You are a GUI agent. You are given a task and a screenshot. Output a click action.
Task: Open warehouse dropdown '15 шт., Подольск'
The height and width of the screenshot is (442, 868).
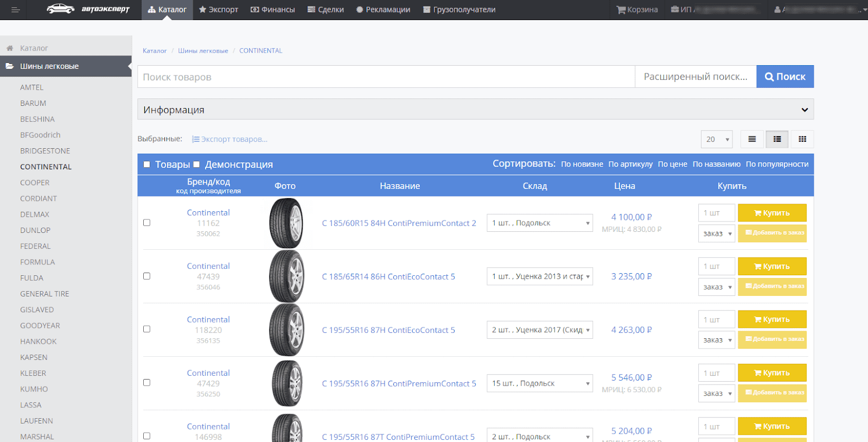pyautogui.click(x=540, y=383)
